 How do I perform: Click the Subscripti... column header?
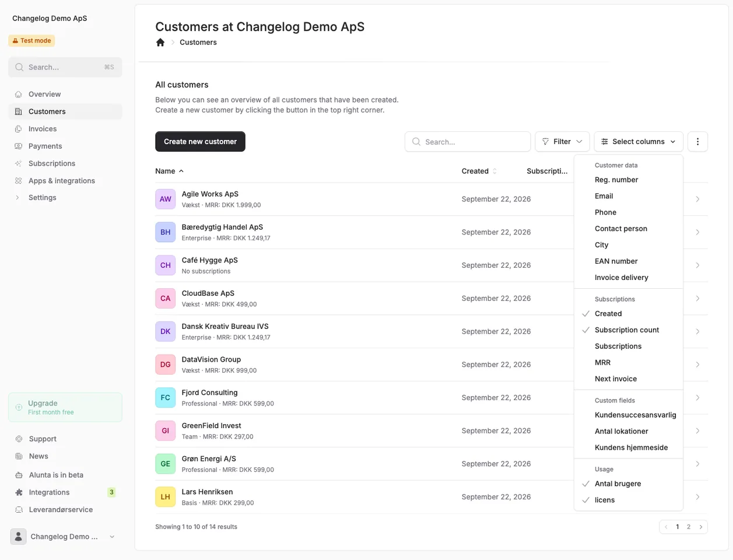pyautogui.click(x=547, y=171)
